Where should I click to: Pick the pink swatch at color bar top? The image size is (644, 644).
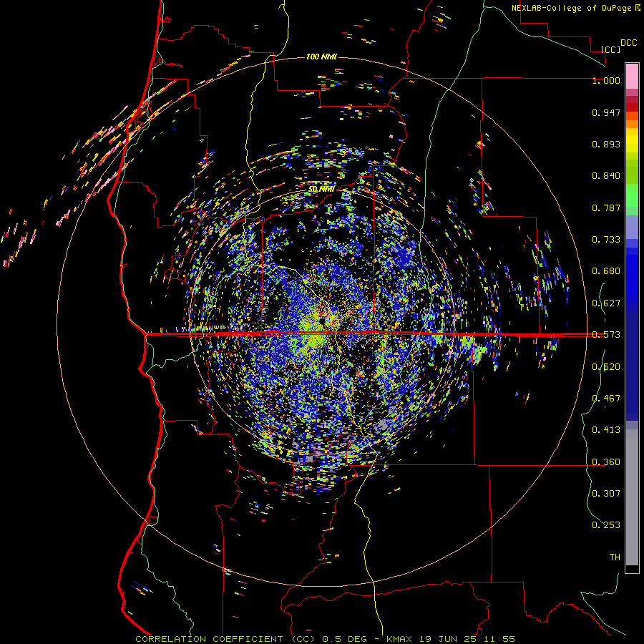coord(632,77)
